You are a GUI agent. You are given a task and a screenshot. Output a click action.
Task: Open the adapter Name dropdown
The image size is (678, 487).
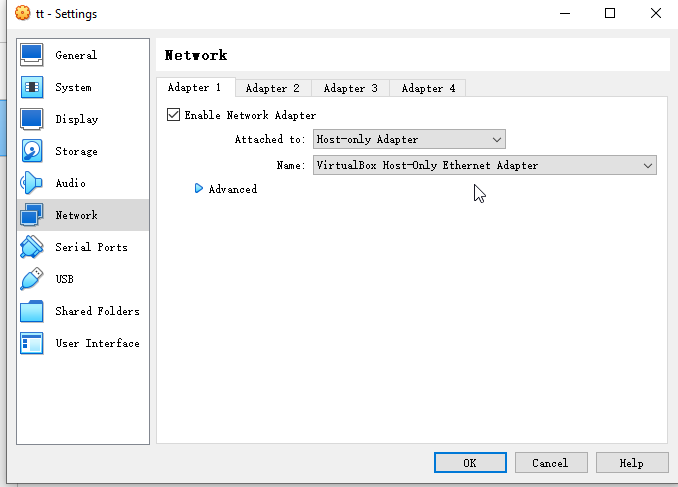point(484,165)
